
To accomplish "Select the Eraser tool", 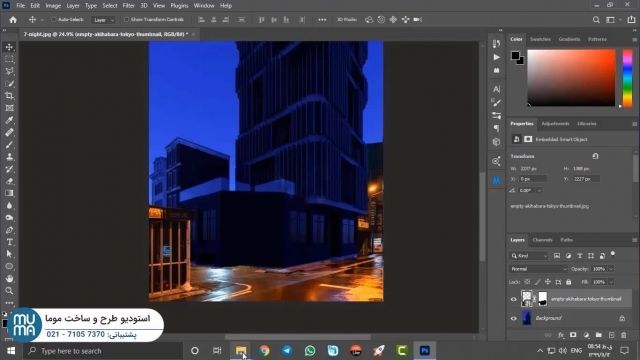I will click(9, 181).
